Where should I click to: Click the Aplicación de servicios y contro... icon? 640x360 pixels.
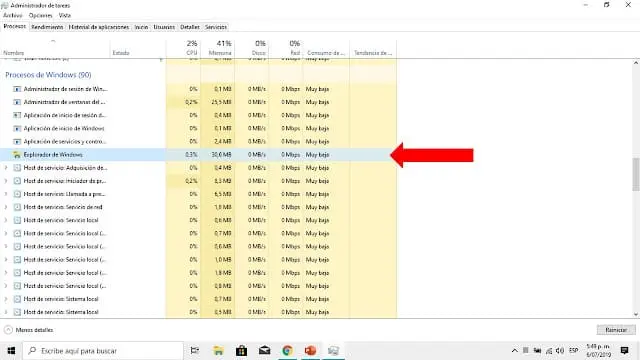(x=17, y=142)
